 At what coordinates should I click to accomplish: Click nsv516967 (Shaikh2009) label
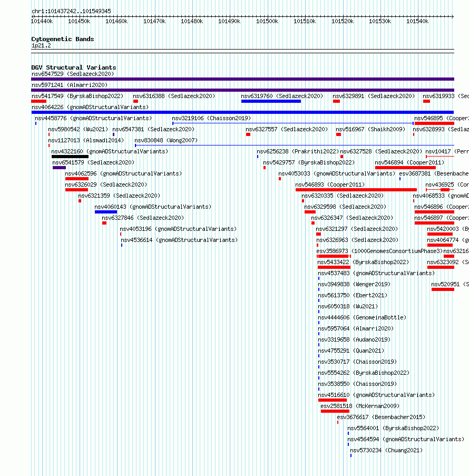(x=370, y=129)
